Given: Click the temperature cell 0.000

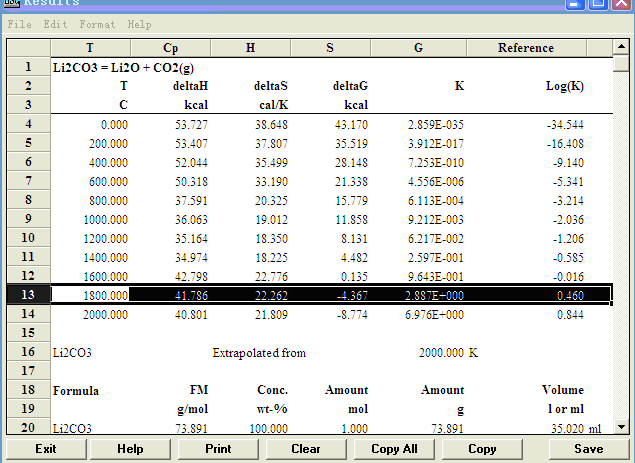Looking at the screenshot, I should (x=114, y=124).
